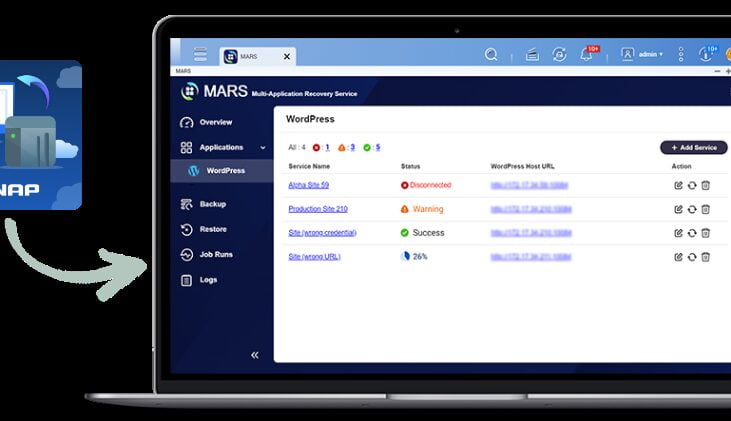Click the Status column header
The image size is (731, 421).
point(410,166)
